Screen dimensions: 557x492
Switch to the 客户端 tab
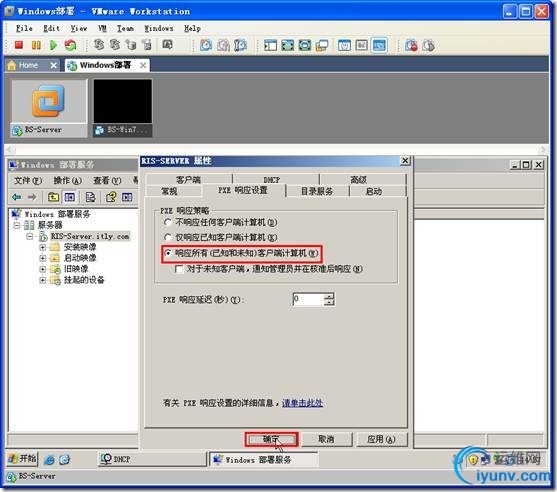189,179
